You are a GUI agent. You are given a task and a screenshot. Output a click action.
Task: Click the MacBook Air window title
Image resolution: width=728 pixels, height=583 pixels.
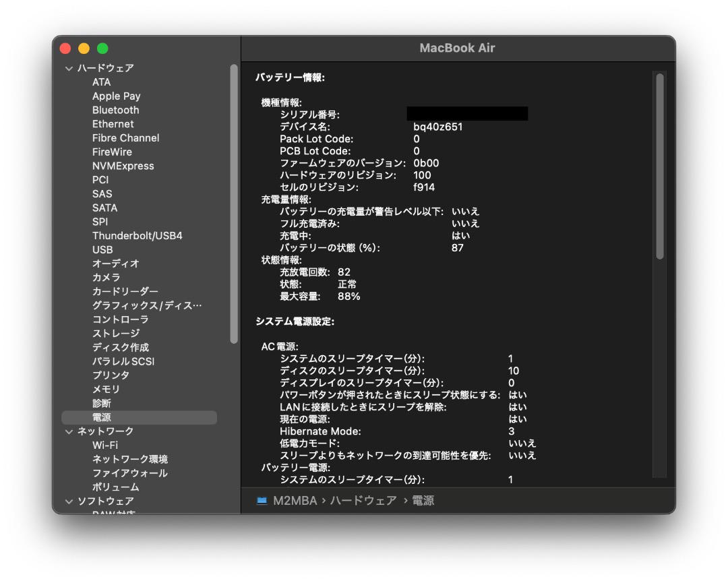click(457, 48)
